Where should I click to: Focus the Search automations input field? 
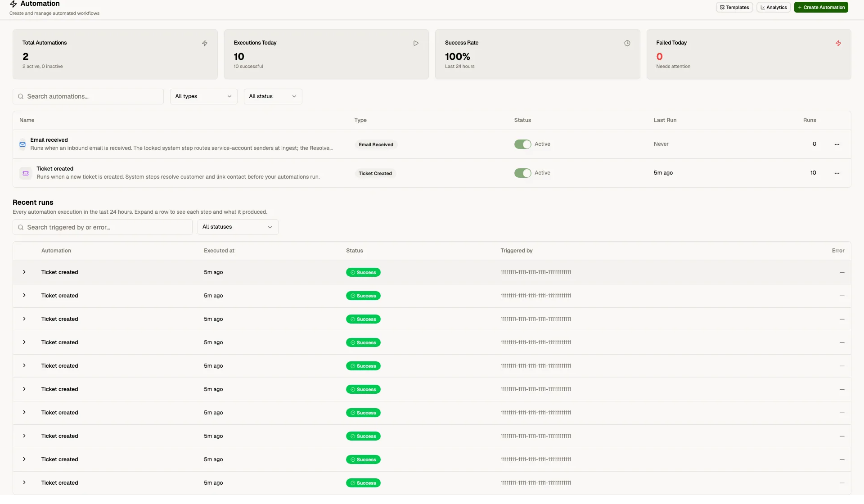(88, 96)
